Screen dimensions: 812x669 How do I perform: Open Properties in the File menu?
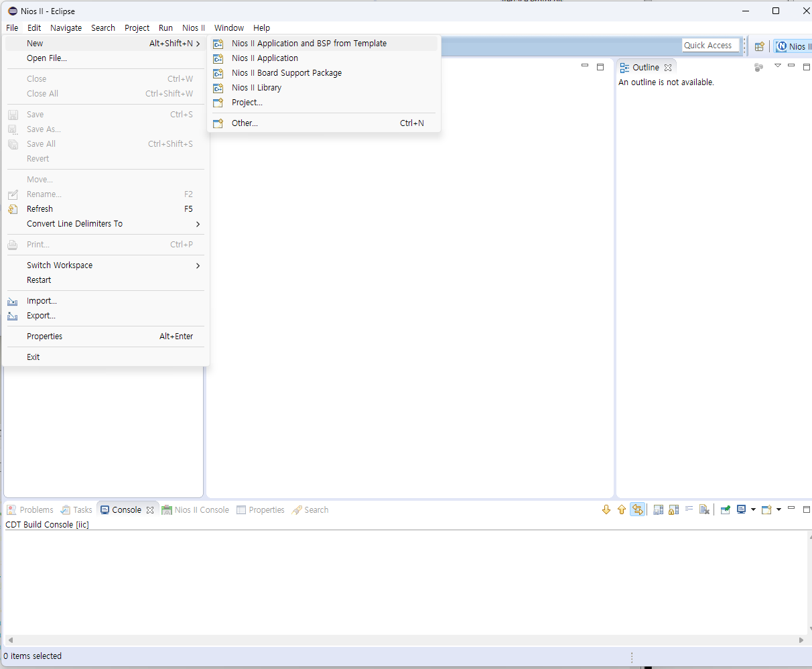click(105, 337)
